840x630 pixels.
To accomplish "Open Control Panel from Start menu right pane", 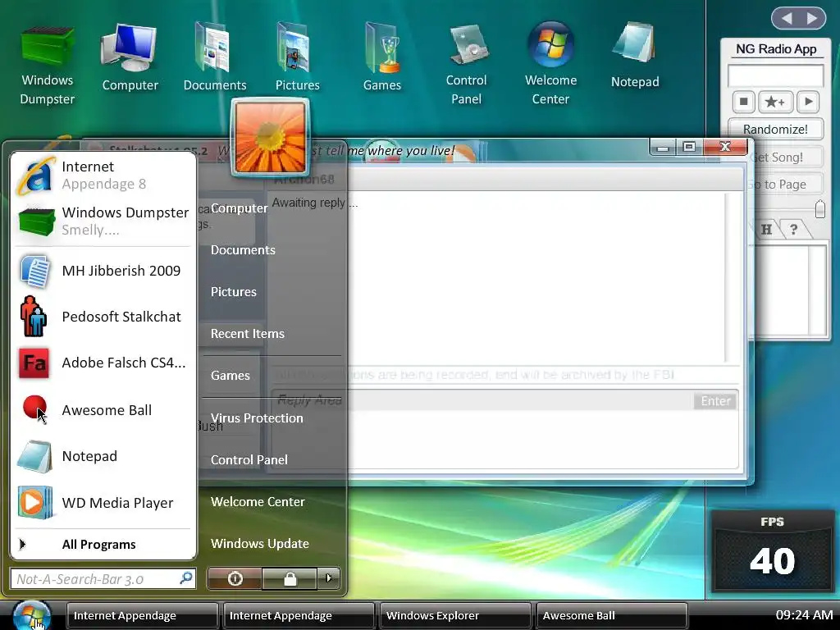I will 249,459.
